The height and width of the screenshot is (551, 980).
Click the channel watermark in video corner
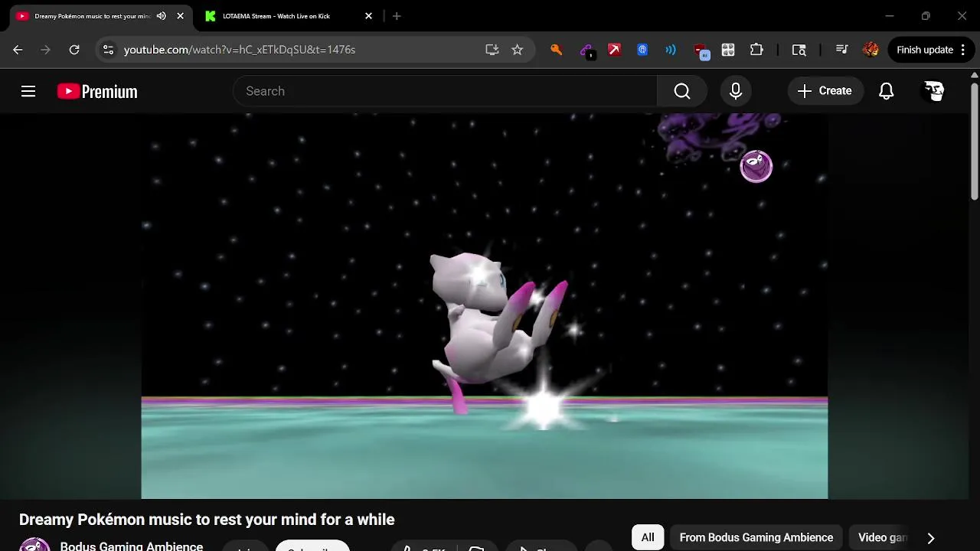click(x=756, y=166)
